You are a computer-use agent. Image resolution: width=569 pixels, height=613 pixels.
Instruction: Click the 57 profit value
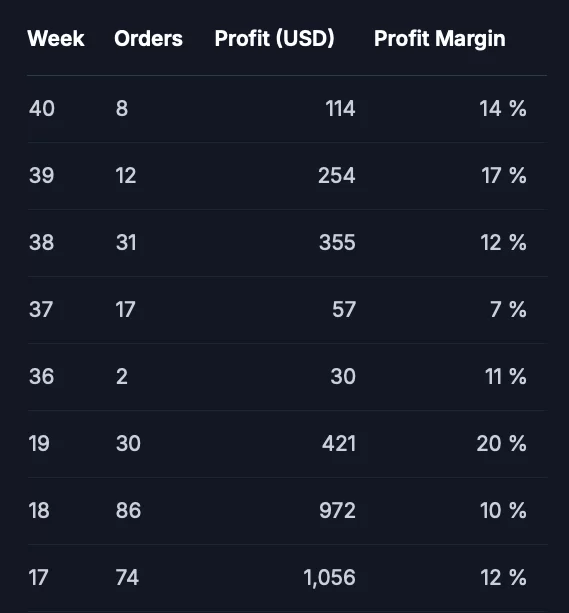[x=344, y=309]
